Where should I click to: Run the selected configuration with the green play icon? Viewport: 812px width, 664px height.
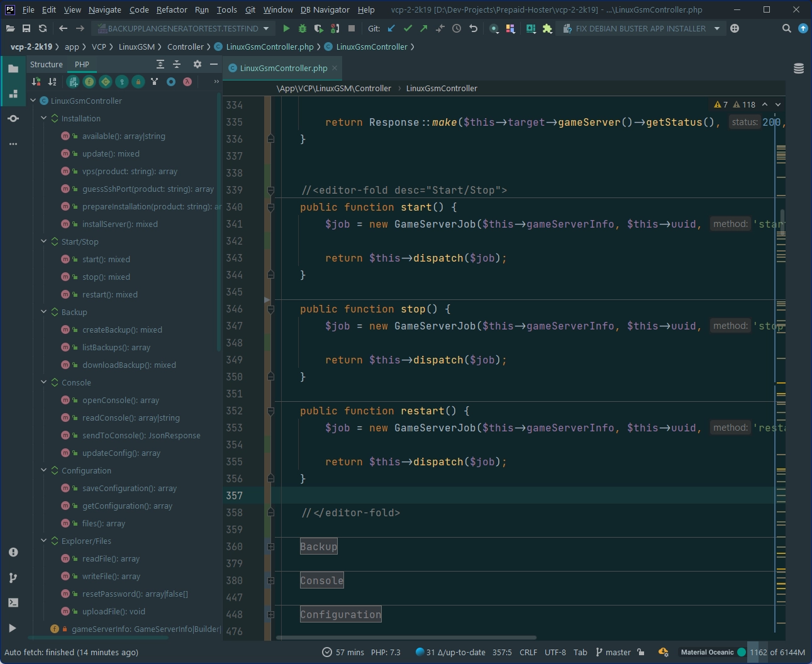pos(286,28)
